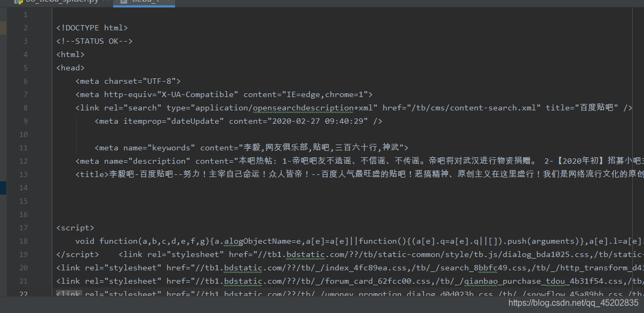
Task: Click the opening <script> tag
Action: tap(75, 228)
